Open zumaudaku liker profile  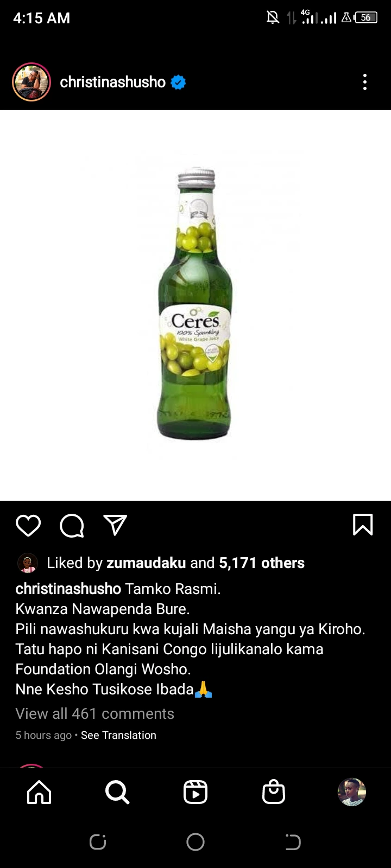146,563
